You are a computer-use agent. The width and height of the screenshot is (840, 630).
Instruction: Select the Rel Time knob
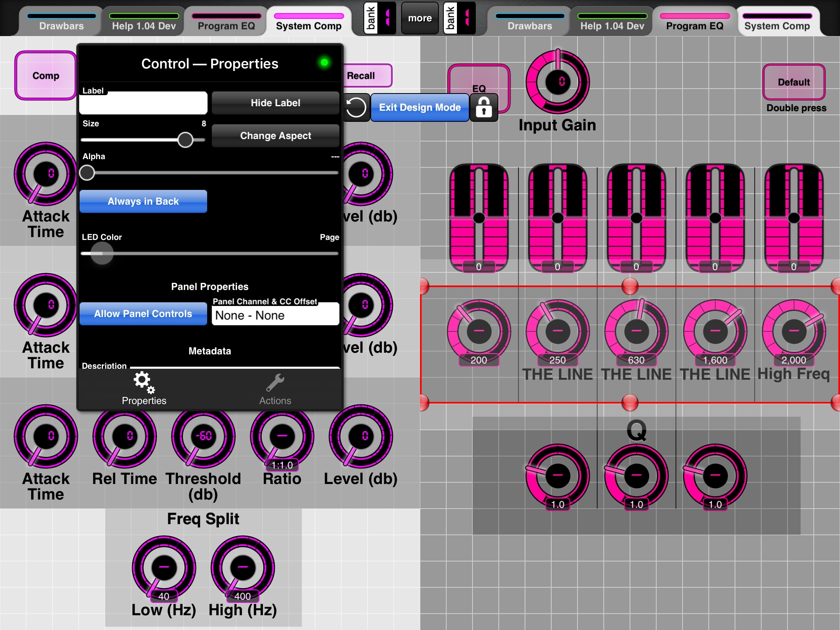(125, 436)
